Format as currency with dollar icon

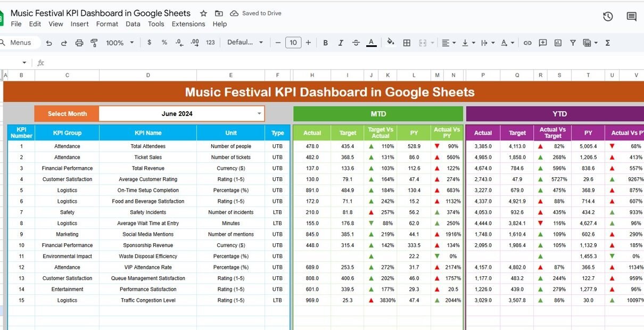pos(149,43)
